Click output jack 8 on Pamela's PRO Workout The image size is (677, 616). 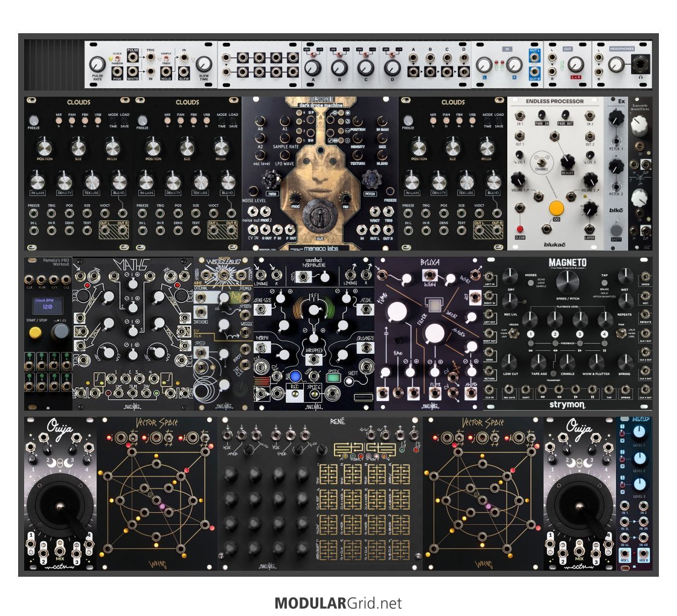(x=66, y=387)
